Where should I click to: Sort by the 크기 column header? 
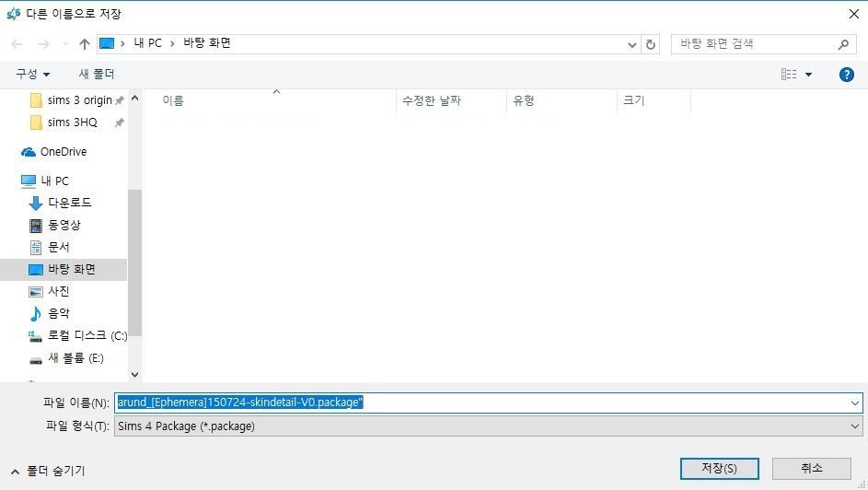pos(634,100)
